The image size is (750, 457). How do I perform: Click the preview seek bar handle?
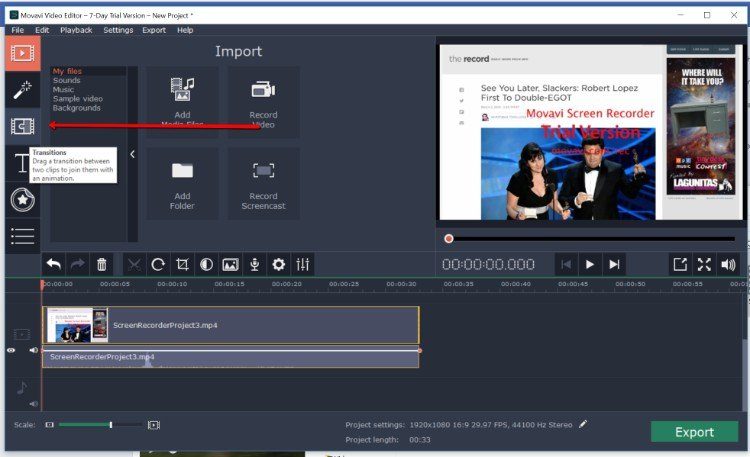point(449,238)
